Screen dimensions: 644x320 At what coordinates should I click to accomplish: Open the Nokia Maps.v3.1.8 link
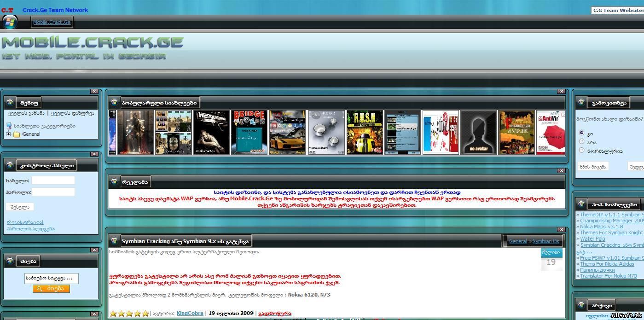click(x=601, y=227)
